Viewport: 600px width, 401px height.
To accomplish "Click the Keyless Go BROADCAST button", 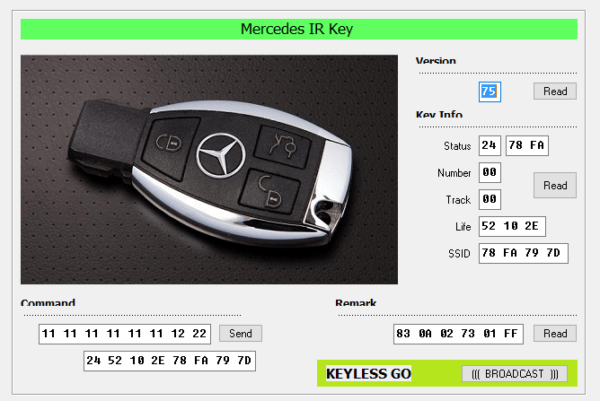I will point(515,374).
